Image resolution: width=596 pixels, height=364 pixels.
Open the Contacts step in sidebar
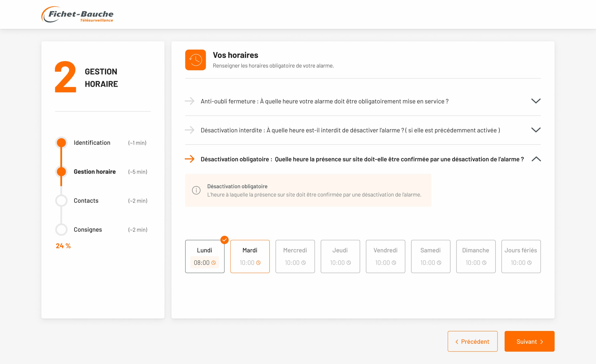point(86,201)
